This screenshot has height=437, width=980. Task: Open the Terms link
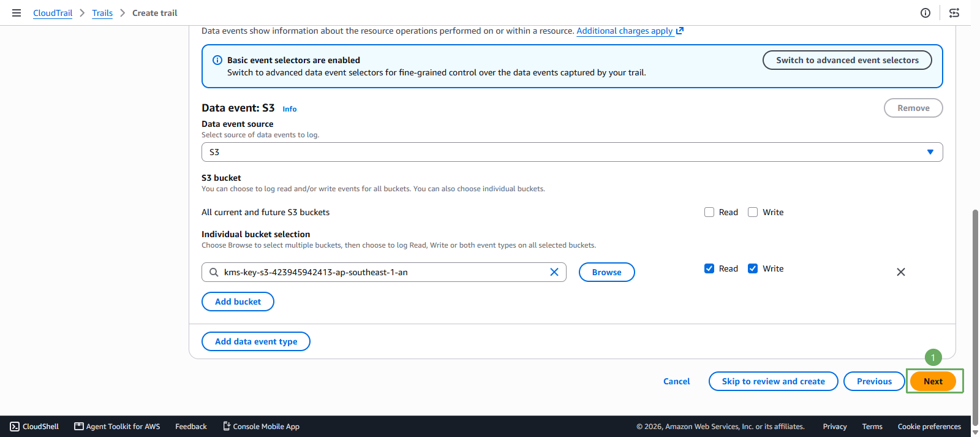click(x=872, y=427)
